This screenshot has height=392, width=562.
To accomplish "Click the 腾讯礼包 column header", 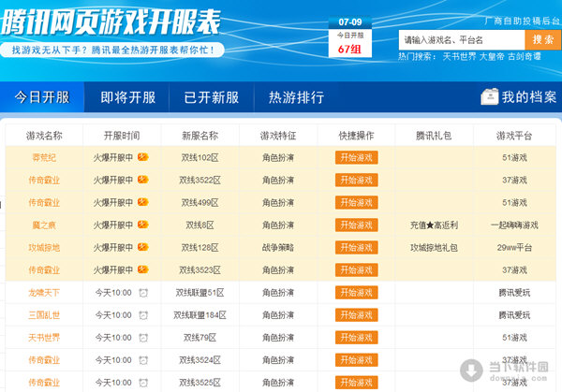I will pos(434,136).
